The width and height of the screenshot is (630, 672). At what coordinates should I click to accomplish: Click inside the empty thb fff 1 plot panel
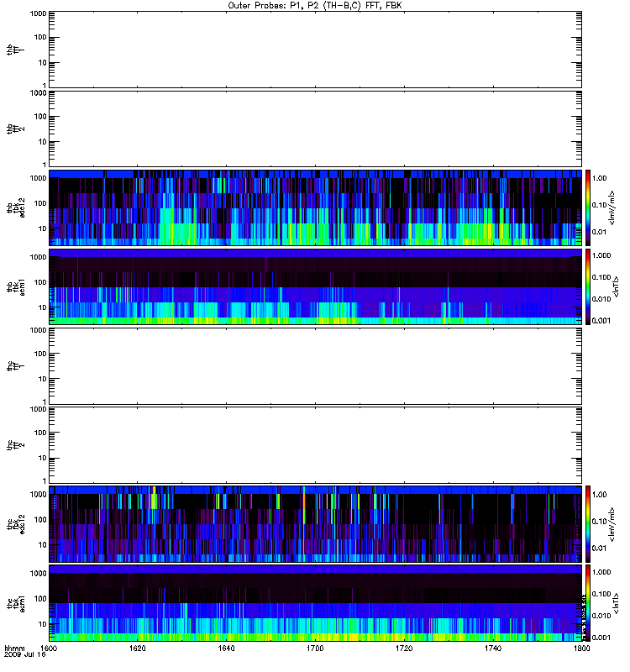coord(315,50)
